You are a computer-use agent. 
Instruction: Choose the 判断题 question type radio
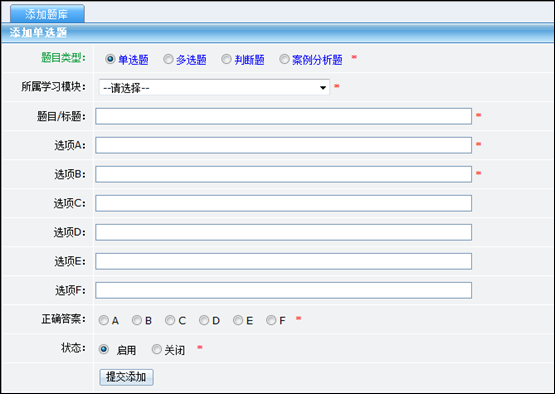pos(226,59)
